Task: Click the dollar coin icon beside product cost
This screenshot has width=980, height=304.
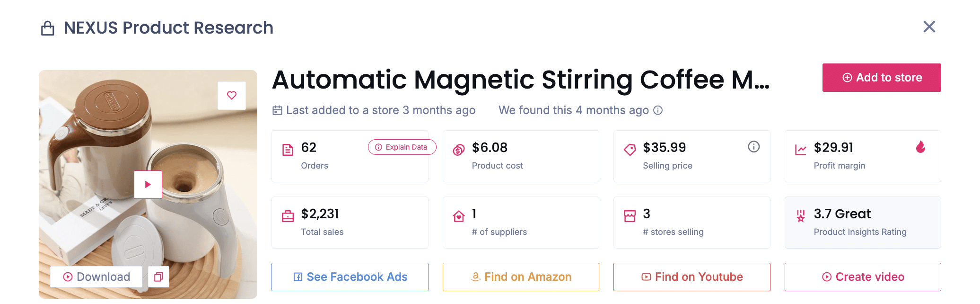Action: [x=458, y=149]
